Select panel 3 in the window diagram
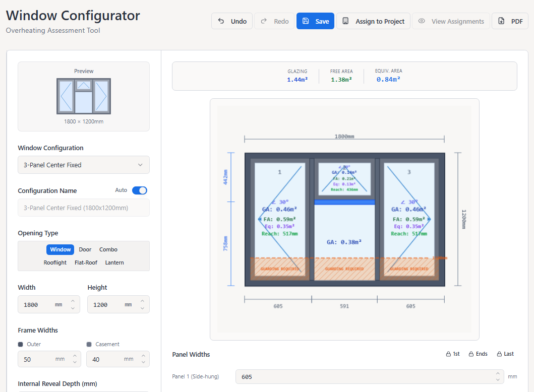 409,219
